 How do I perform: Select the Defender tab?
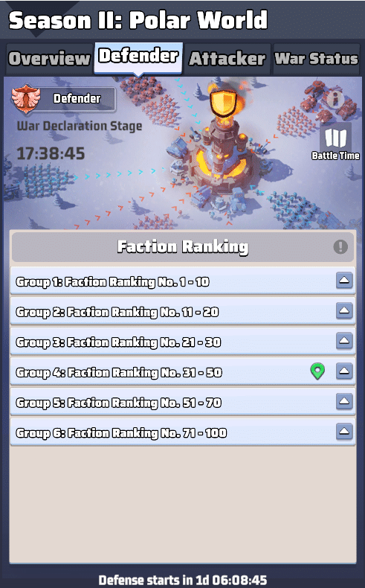click(138, 57)
